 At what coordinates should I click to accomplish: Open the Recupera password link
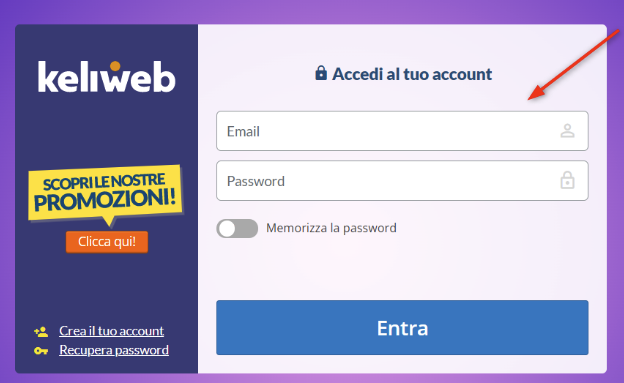[114, 350]
